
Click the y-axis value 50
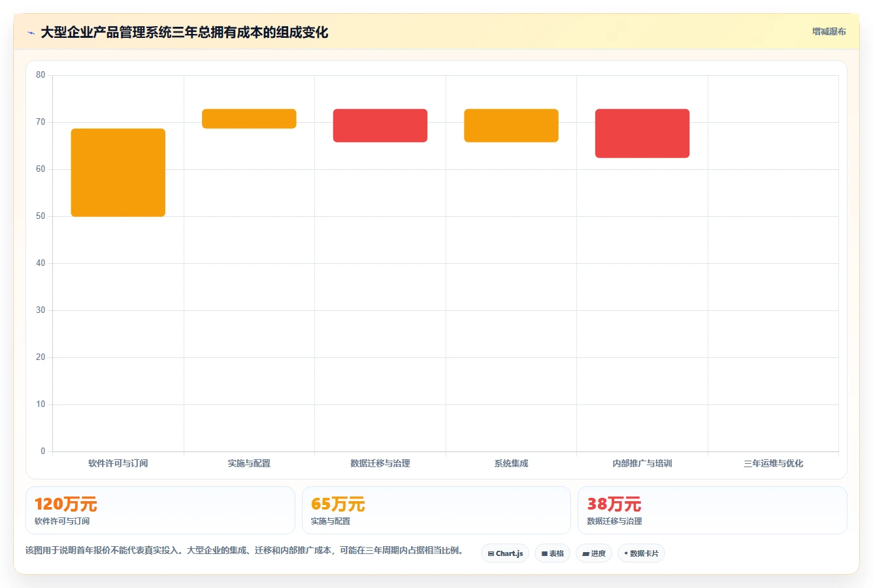point(41,216)
